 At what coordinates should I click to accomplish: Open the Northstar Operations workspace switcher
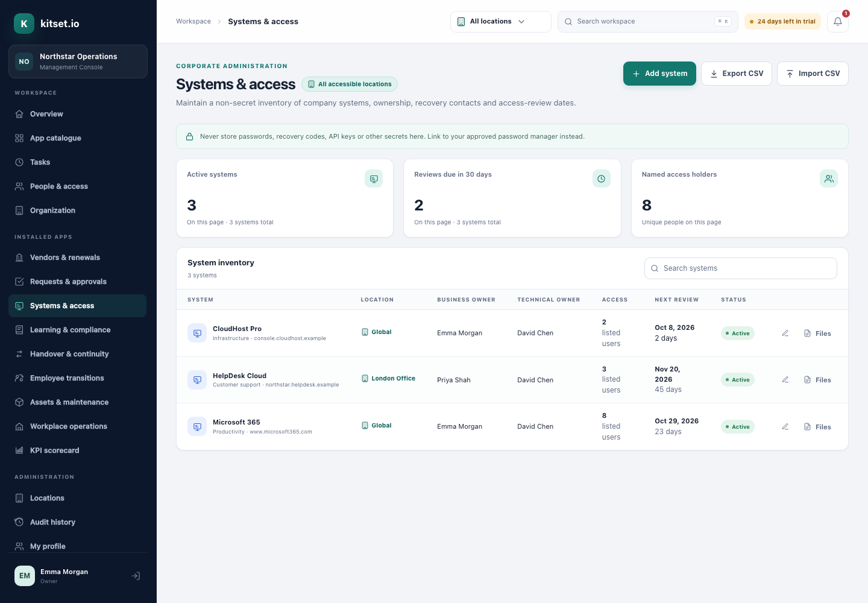78,62
